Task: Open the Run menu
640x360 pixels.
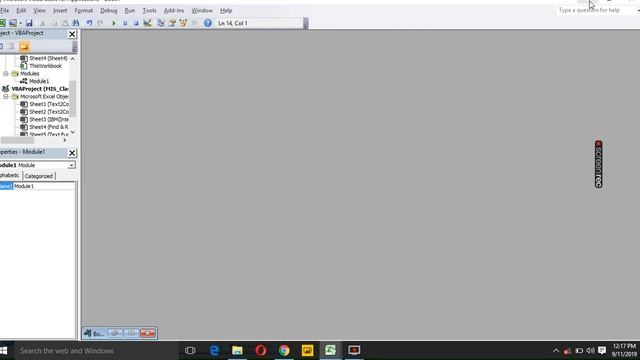Action: pos(130,11)
